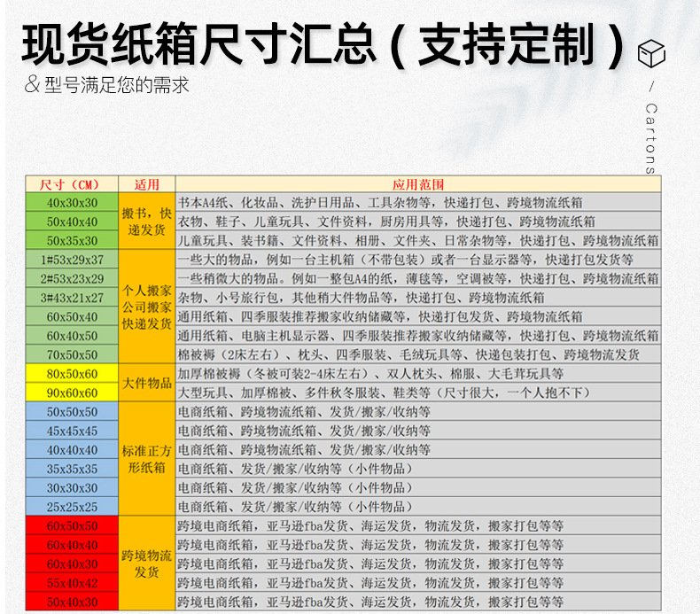Image resolution: width=700 pixels, height=614 pixels.
Task: Select the 个人搬家公司搬家 category cell
Action: click(x=146, y=307)
